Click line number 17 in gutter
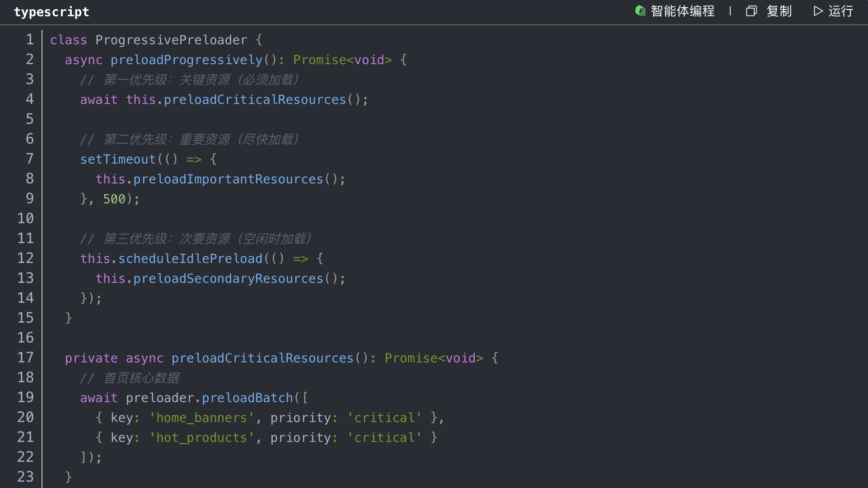 pyautogui.click(x=26, y=358)
